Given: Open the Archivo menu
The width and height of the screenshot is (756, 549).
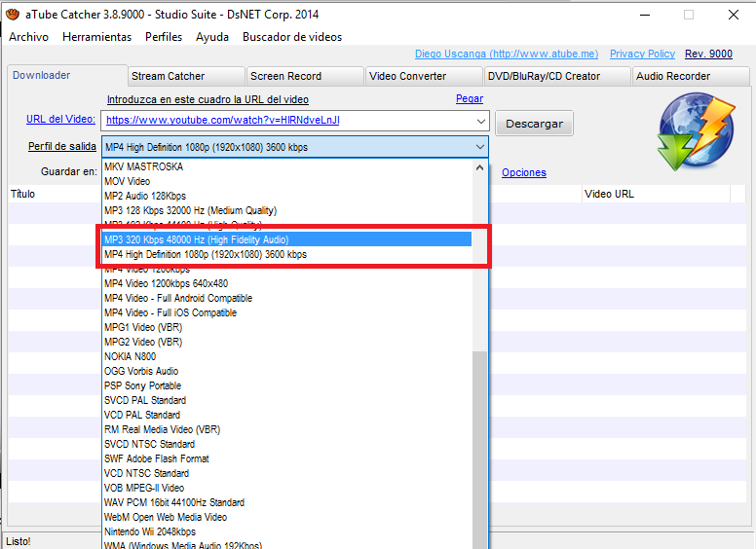Looking at the screenshot, I should (x=28, y=37).
